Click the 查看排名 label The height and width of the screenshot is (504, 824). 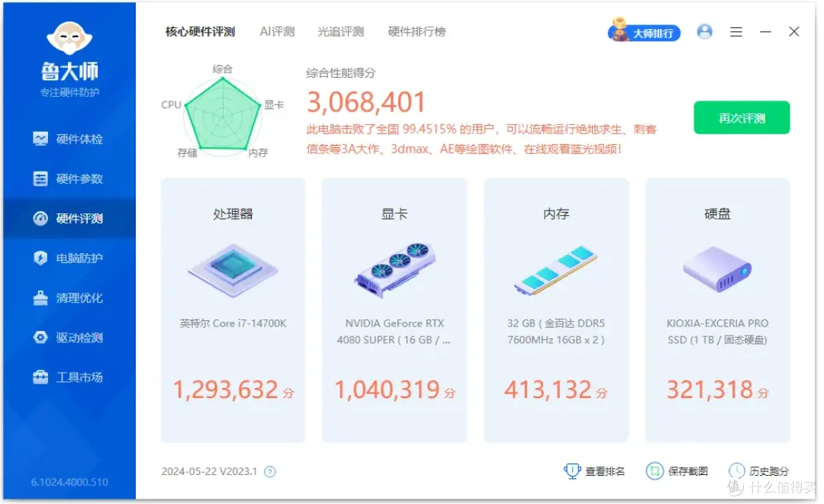point(605,471)
